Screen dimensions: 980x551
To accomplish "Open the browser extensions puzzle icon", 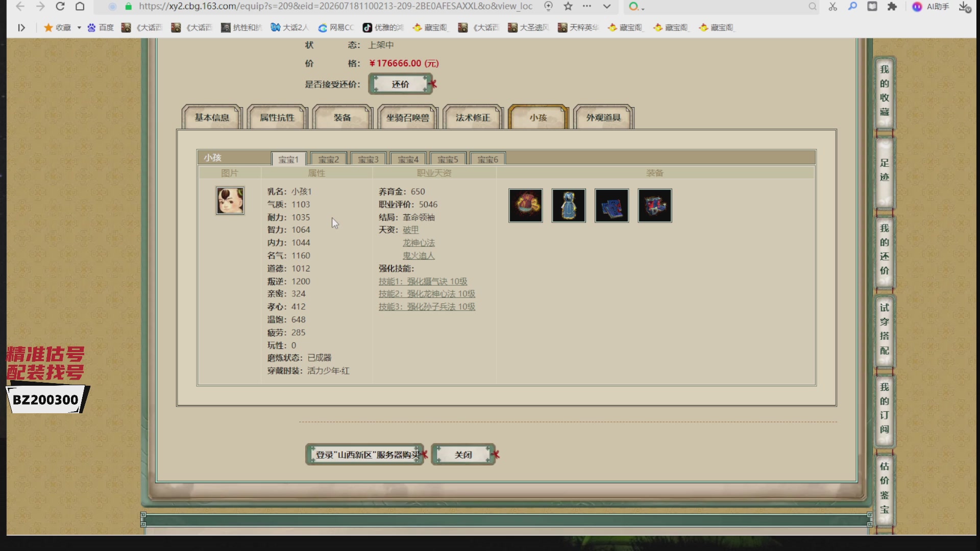I will [892, 7].
